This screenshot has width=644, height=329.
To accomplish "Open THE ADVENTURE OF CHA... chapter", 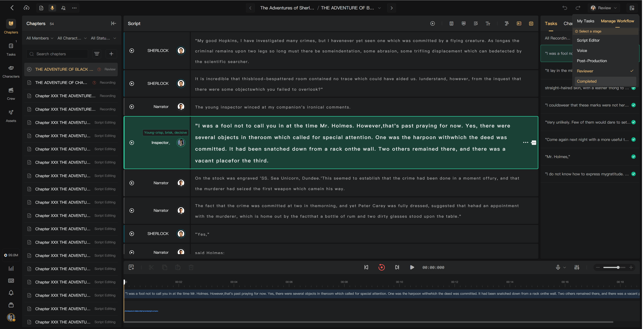I will pyautogui.click(x=71, y=83).
